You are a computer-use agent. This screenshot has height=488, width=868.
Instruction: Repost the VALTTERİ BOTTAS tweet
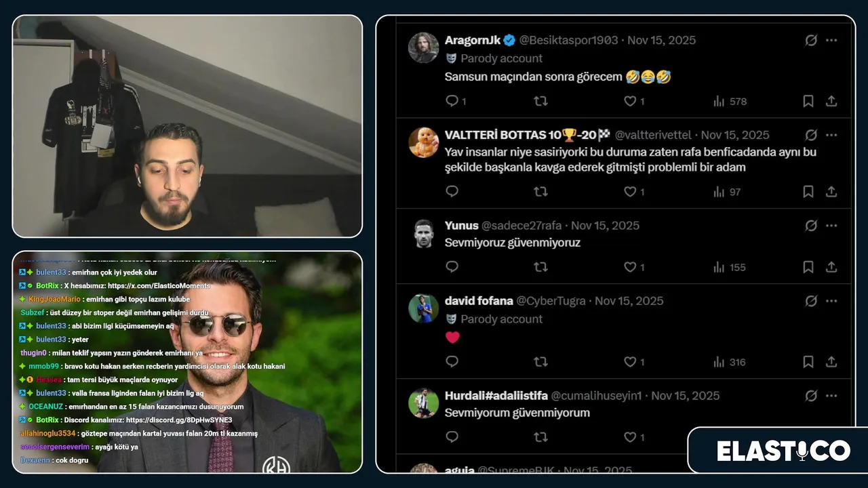(x=540, y=192)
